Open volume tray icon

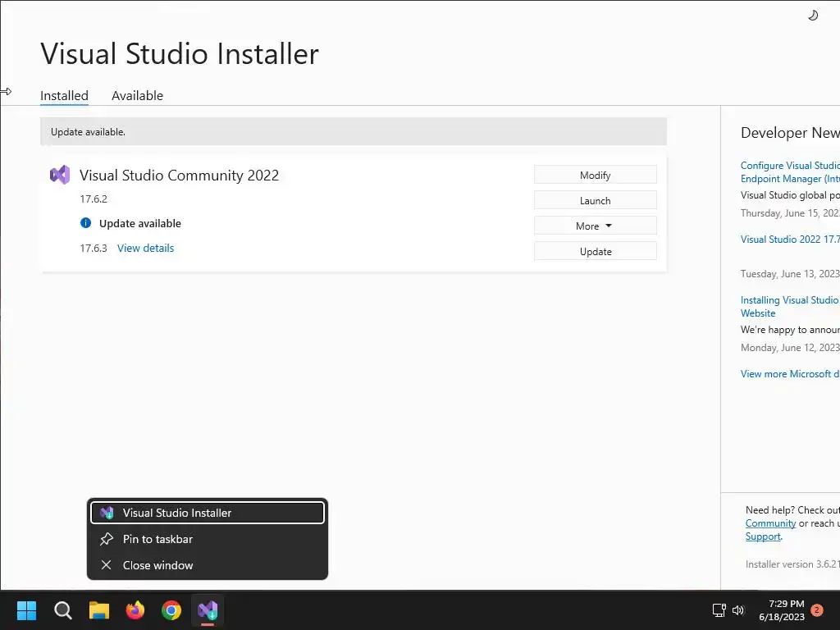[738, 610]
